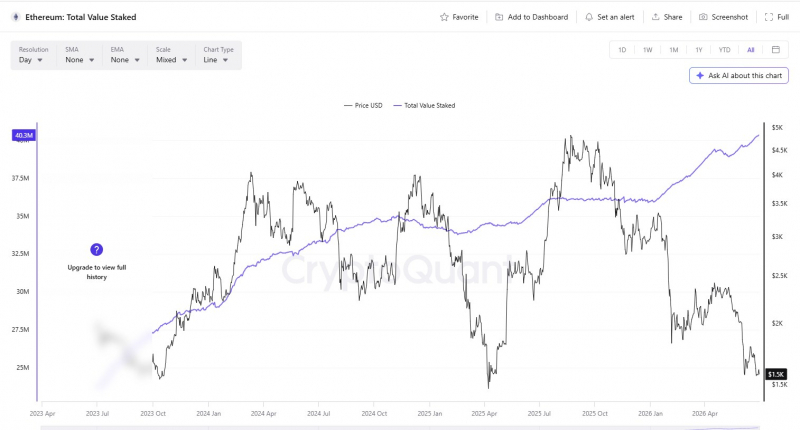The image size is (800, 430).
Task: Click the 30M left axis label
Action: point(22,292)
